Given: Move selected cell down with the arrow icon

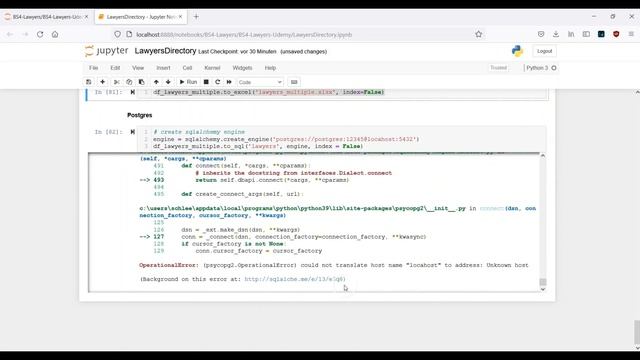Looking at the screenshot, I should (168, 82).
